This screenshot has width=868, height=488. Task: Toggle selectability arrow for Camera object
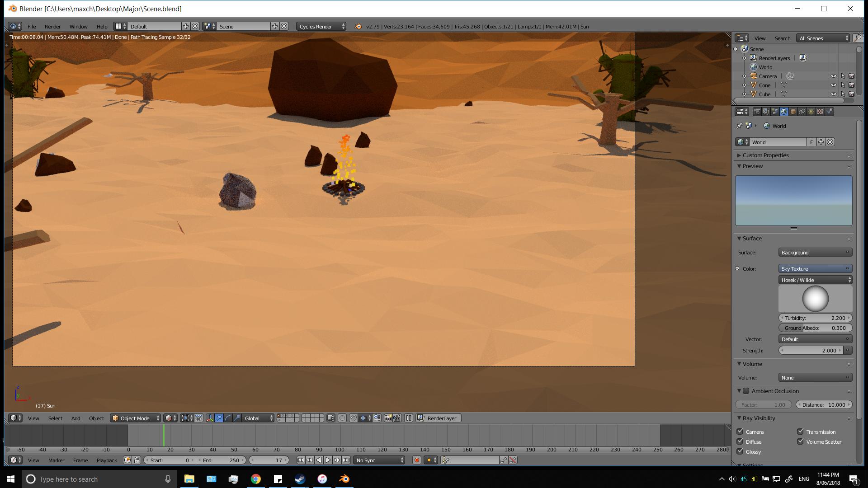pos(843,76)
